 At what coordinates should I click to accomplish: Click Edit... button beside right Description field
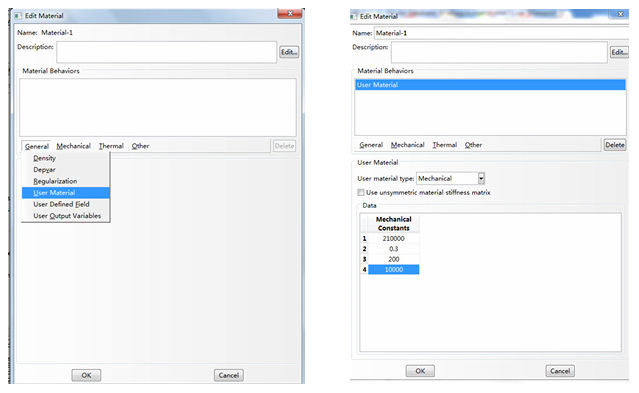619,52
